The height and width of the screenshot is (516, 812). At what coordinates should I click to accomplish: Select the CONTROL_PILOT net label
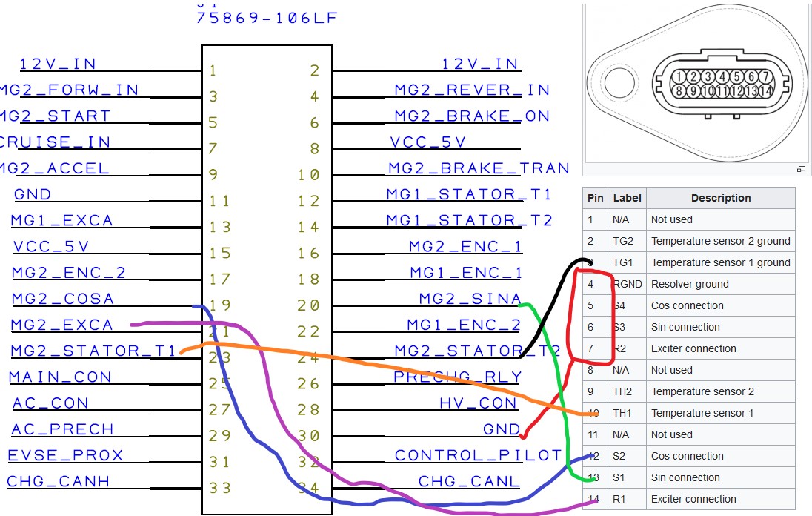[478, 455]
